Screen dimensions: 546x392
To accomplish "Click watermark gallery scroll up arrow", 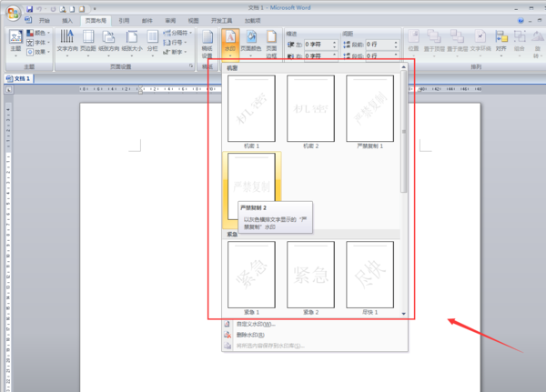I will click(x=403, y=66).
